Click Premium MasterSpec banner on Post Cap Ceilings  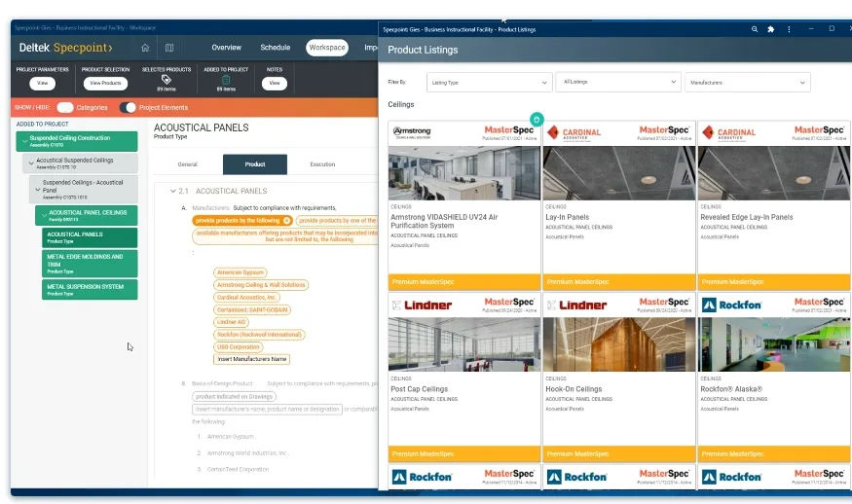click(x=464, y=454)
